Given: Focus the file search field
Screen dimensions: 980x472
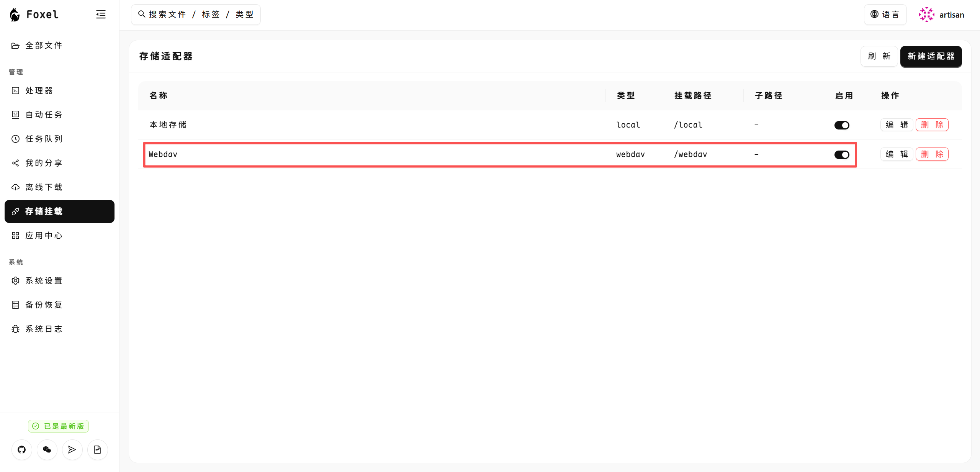Looking at the screenshot, I should coord(196,15).
